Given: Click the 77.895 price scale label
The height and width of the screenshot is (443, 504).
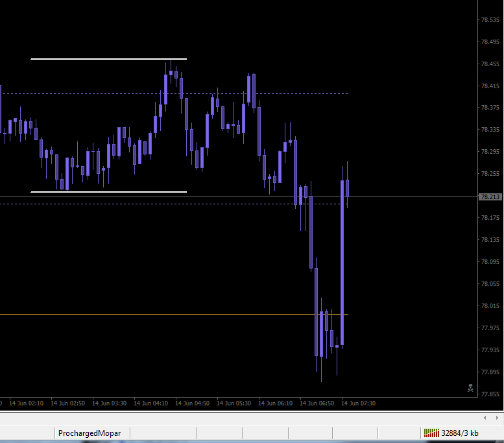Looking at the screenshot, I should 490,372.
